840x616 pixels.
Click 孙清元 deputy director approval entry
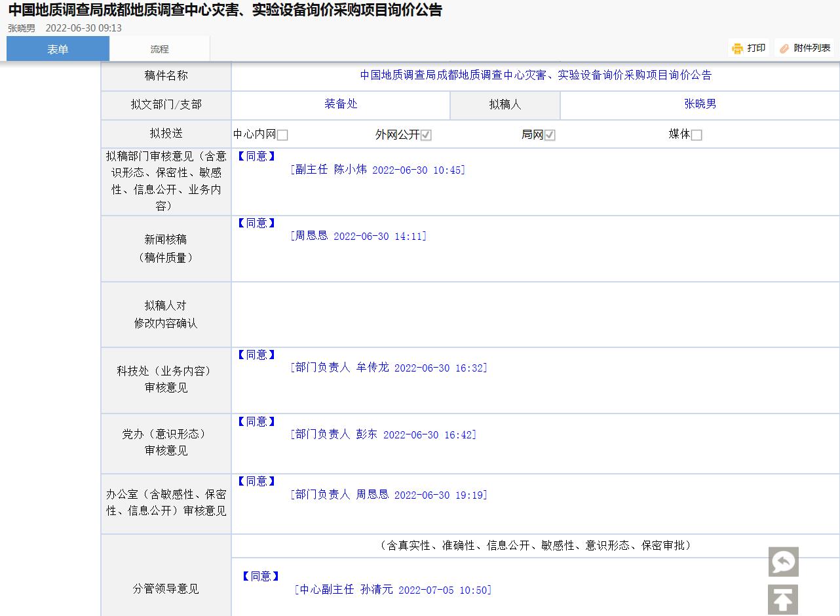(x=393, y=590)
